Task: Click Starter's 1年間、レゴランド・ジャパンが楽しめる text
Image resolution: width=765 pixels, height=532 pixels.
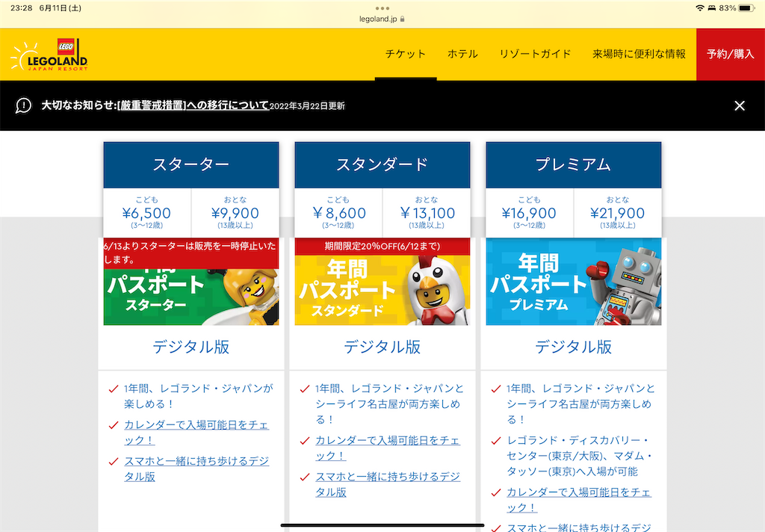Action: [198, 396]
